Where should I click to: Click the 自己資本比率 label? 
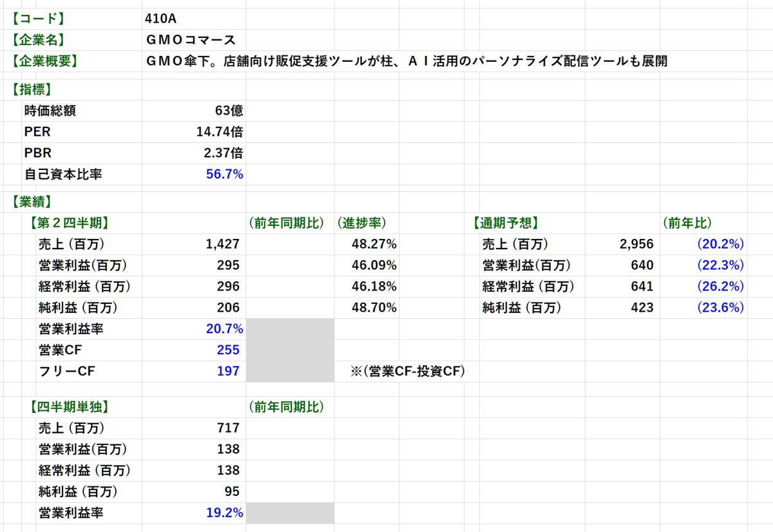pyautogui.click(x=63, y=174)
